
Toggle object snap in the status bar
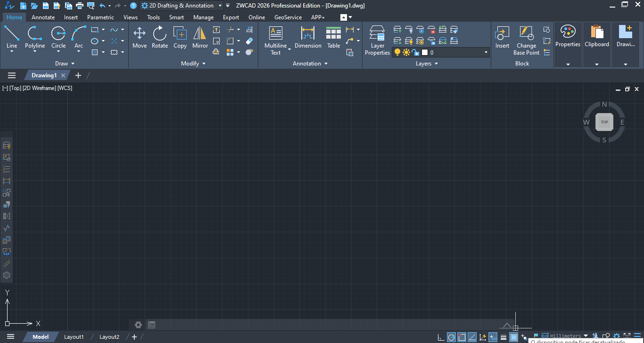coord(462,337)
